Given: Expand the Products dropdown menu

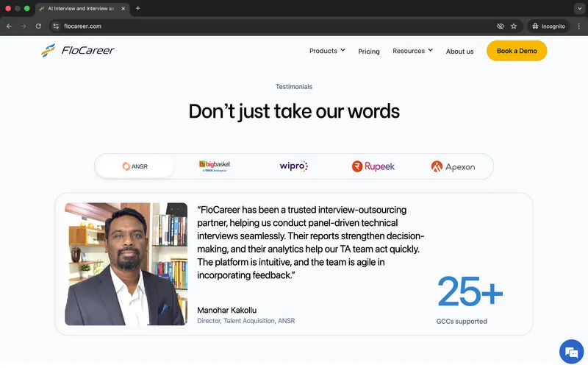Looking at the screenshot, I should pos(327,51).
